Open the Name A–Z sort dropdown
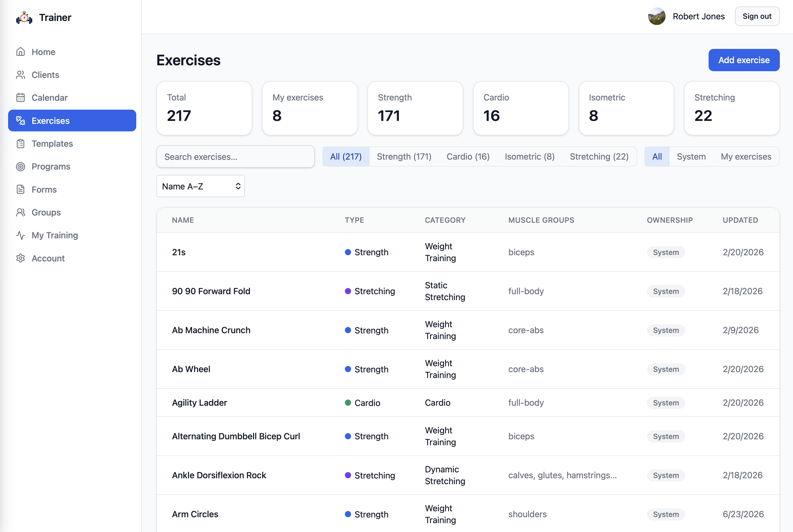793x532 pixels. (200, 186)
